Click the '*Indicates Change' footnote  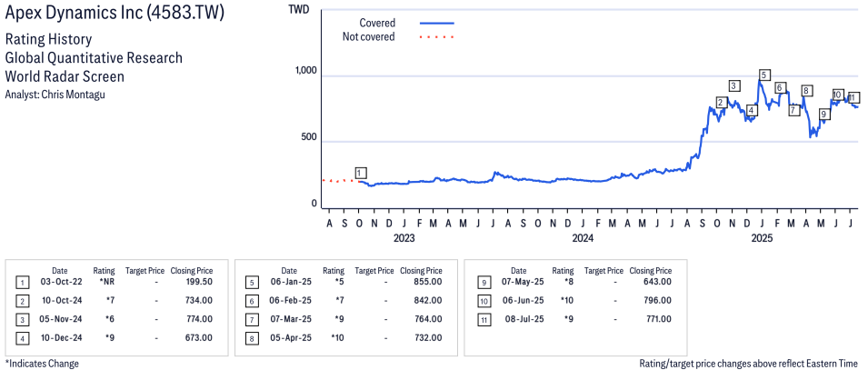tap(42, 364)
